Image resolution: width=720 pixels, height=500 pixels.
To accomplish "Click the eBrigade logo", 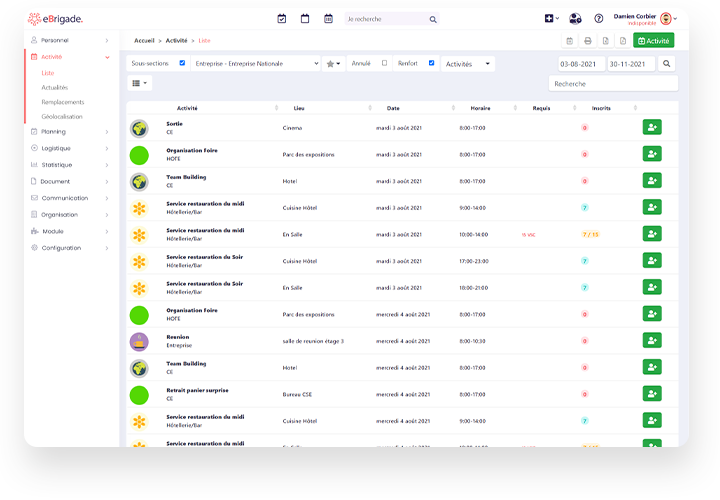I will click(55, 19).
